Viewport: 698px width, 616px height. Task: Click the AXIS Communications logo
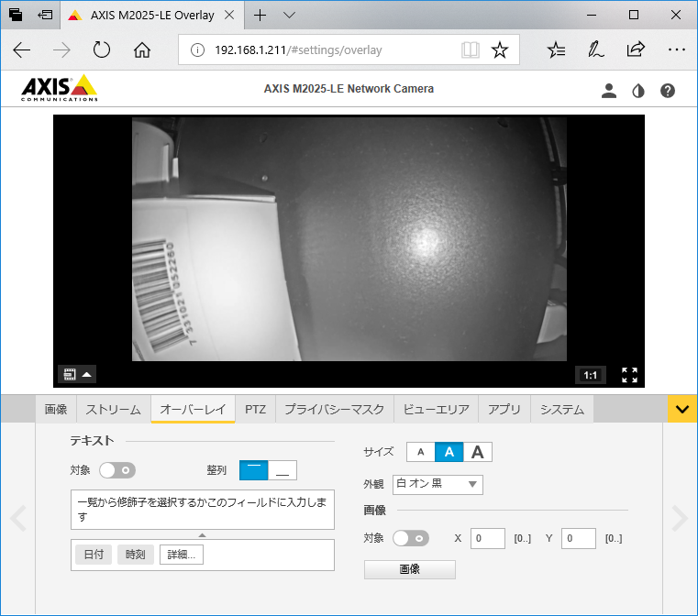coord(60,88)
